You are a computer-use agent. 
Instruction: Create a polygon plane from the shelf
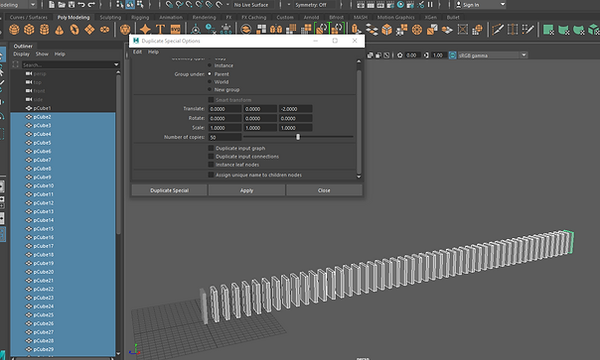[x=90, y=29]
